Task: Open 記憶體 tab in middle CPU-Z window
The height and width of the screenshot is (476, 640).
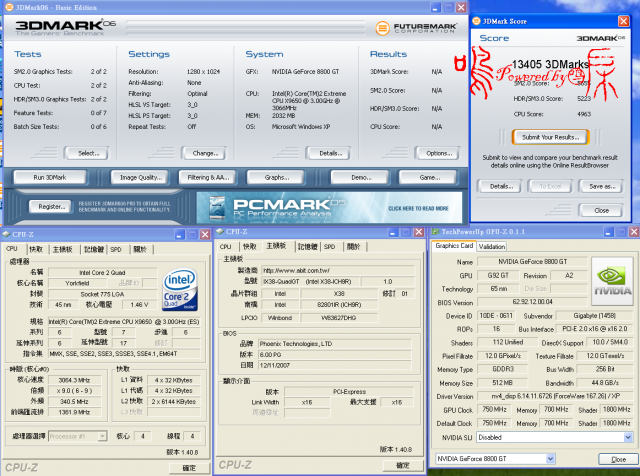Action: coord(307,247)
